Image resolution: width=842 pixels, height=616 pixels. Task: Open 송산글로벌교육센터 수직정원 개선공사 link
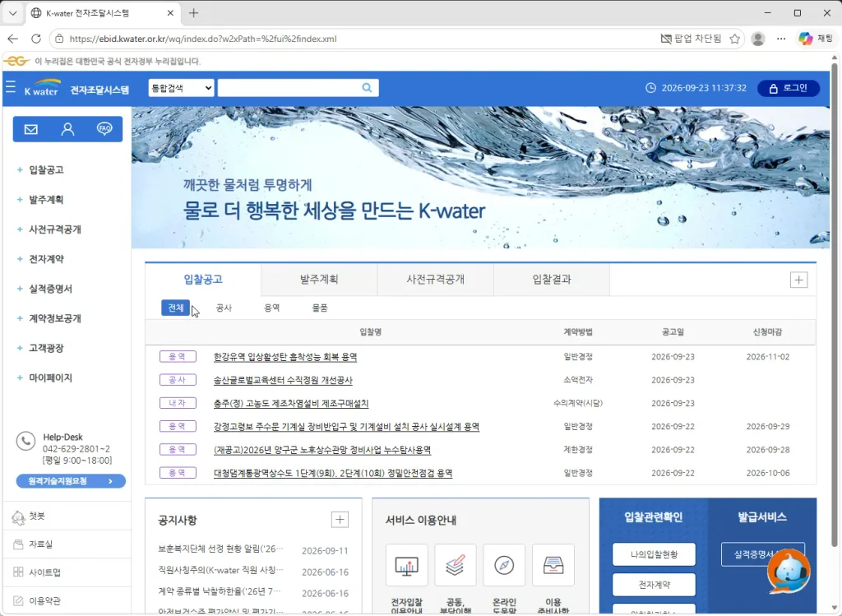[283, 380]
